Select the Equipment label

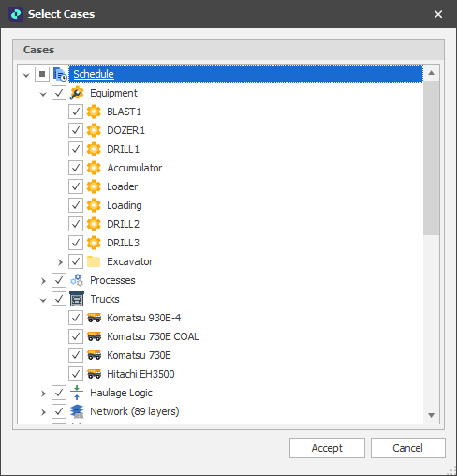(x=113, y=93)
